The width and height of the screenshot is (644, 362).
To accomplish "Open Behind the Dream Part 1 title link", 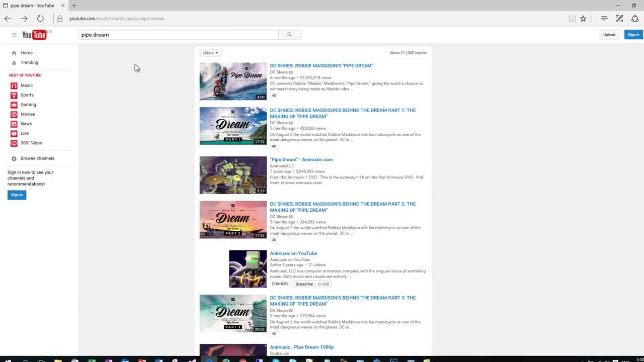I will tap(343, 113).
